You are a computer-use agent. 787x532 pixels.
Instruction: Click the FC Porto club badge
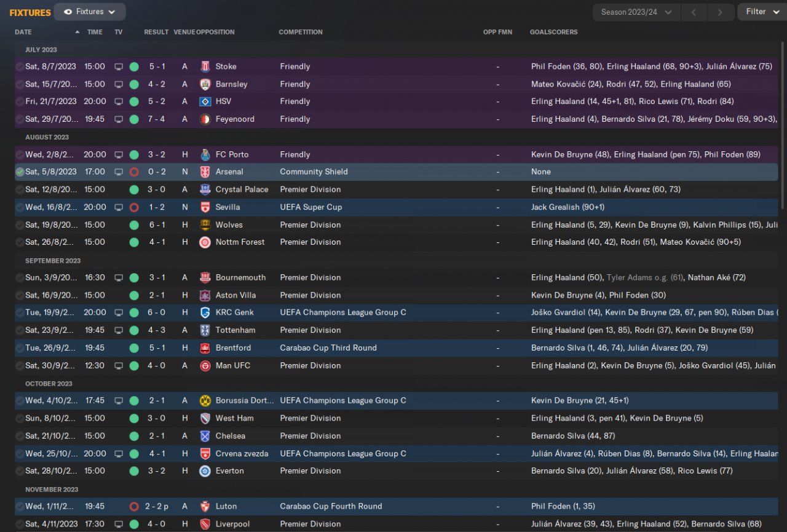pyautogui.click(x=205, y=154)
